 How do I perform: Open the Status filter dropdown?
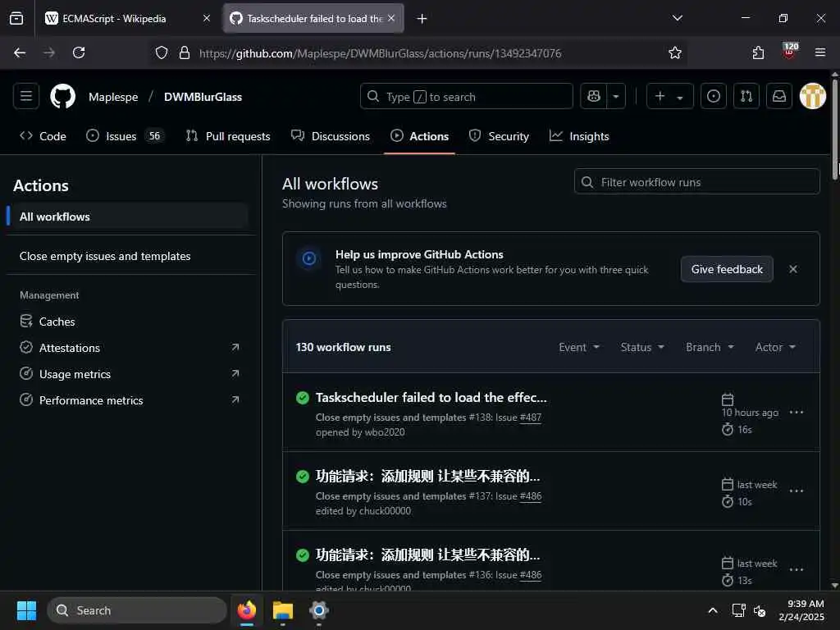(x=641, y=347)
